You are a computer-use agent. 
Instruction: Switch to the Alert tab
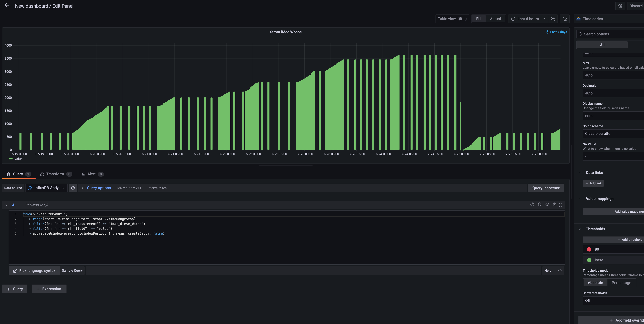(x=91, y=174)
